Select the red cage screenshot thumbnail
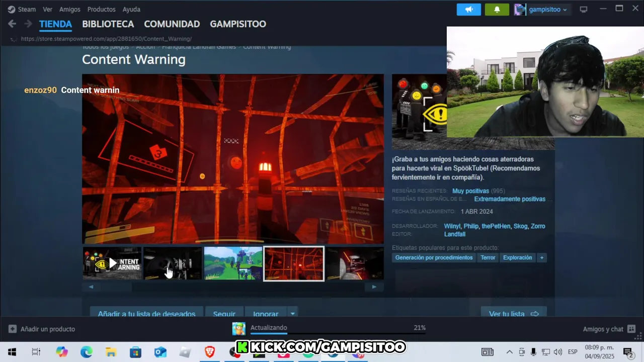 click(294, 263)
